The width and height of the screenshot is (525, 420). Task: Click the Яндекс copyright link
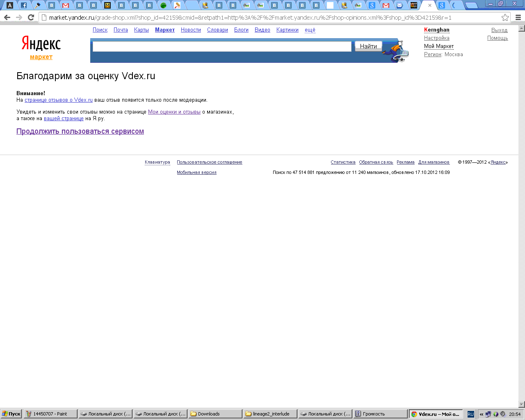click(498, 162)
